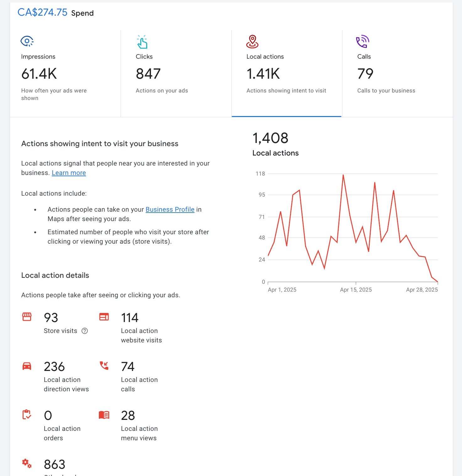This screenshot has width=462, height=476.
Task: Click the Impressions eye icon
Action: click(x=27, y=41)
